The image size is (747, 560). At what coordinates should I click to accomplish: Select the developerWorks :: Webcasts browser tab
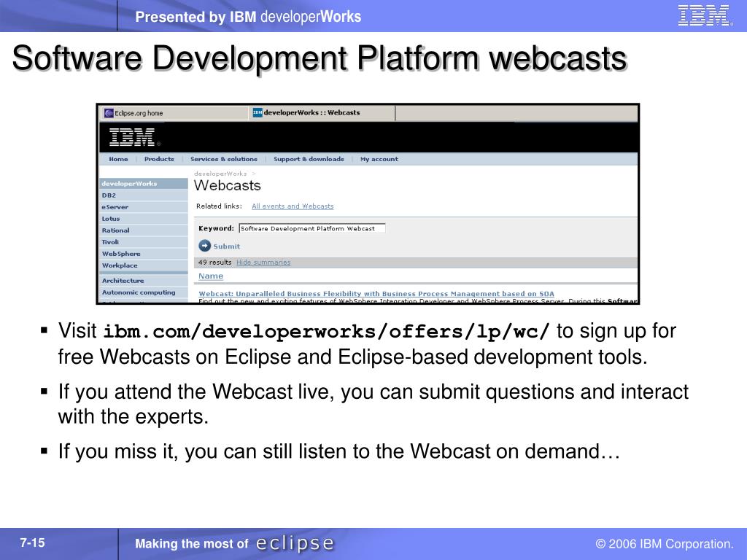tap(322, 113)
